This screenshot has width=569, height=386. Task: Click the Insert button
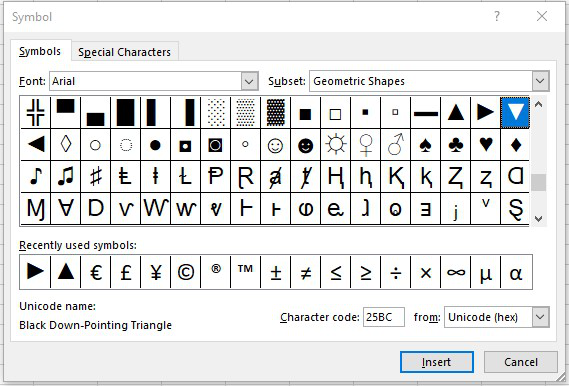pyautogui.click(x=437, y=362)
